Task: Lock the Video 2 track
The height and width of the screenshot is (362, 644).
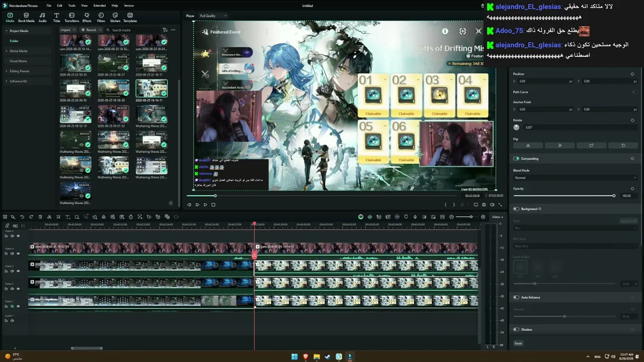Action: [x=6, y=288]
